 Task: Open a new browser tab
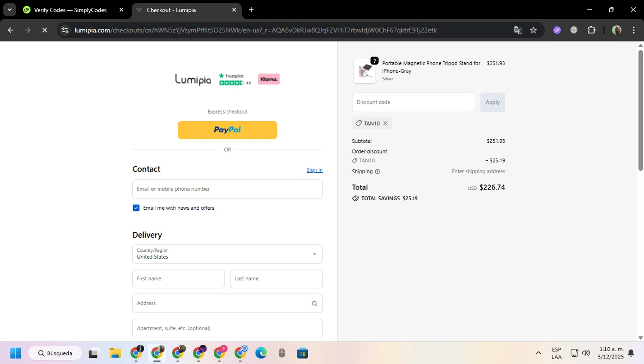(251, 9)
